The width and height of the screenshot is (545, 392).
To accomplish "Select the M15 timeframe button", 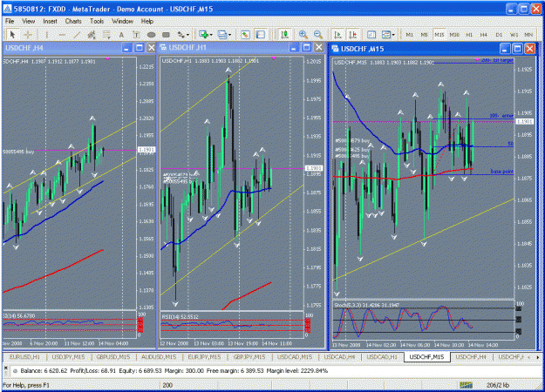I will (x=439, y=35).
